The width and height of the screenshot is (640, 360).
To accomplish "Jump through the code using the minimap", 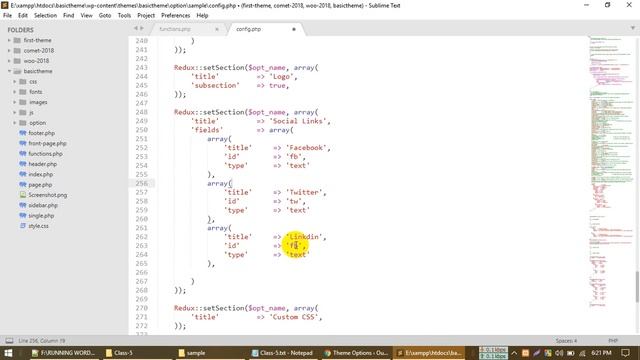I will pos(611,171).
